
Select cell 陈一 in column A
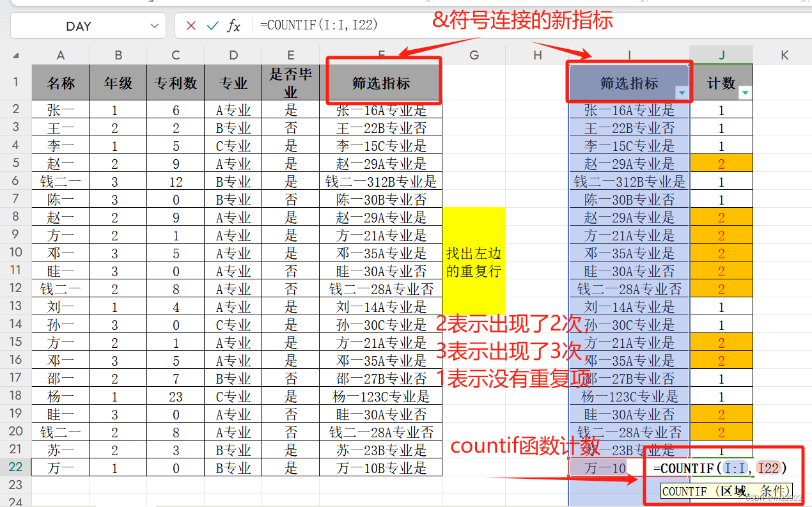pyautogui.click(x=61, y=199)
